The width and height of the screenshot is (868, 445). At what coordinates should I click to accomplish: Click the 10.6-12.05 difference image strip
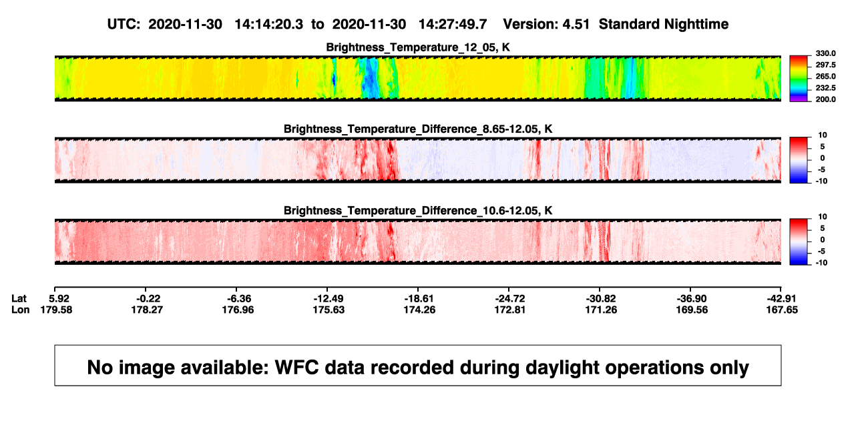(418, 242)
